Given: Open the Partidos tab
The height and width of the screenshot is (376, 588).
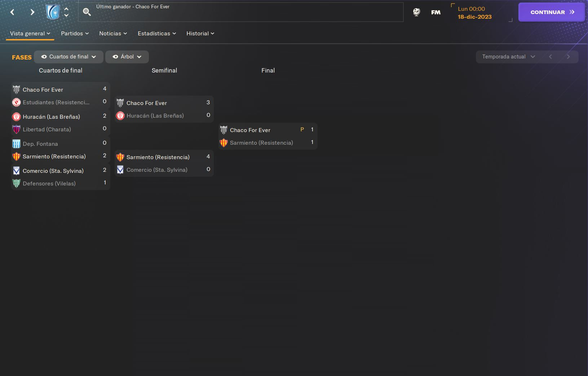Looking at the screenshot, I should [x=75, y=33].
